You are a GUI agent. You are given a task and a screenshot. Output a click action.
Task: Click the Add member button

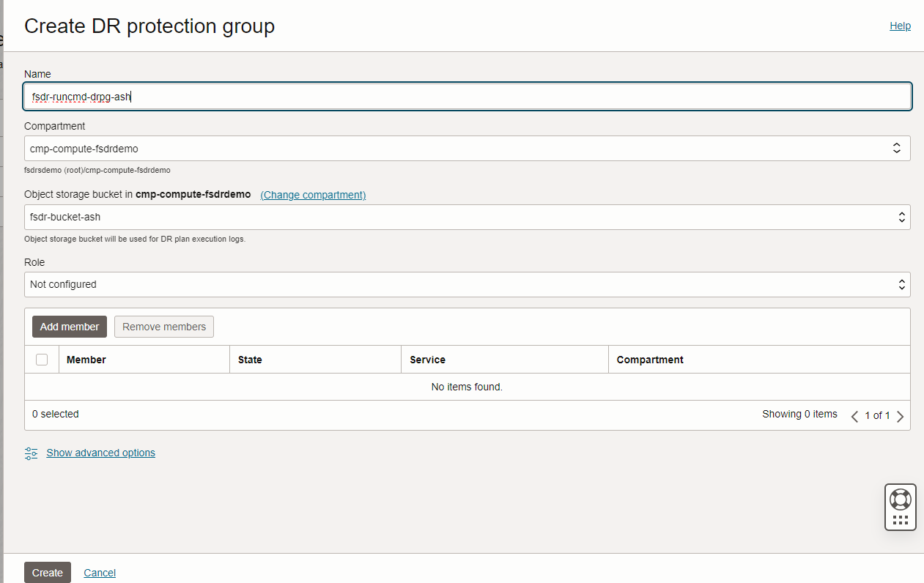pyautogui.click(x=70, y=327)
